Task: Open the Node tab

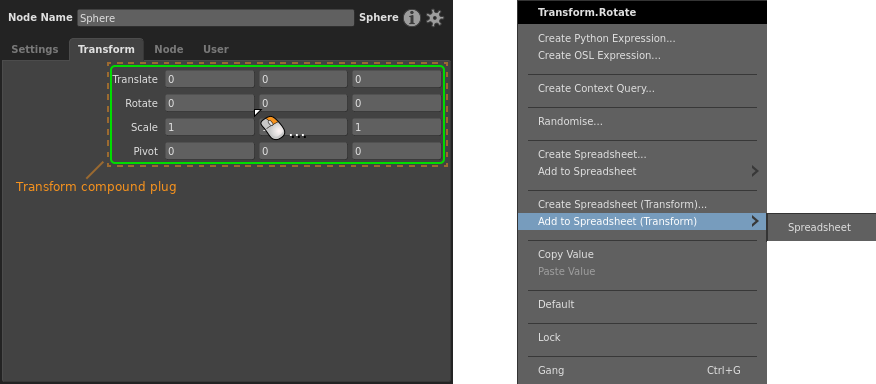Action: pyautogui.click(x=169, y=49)
